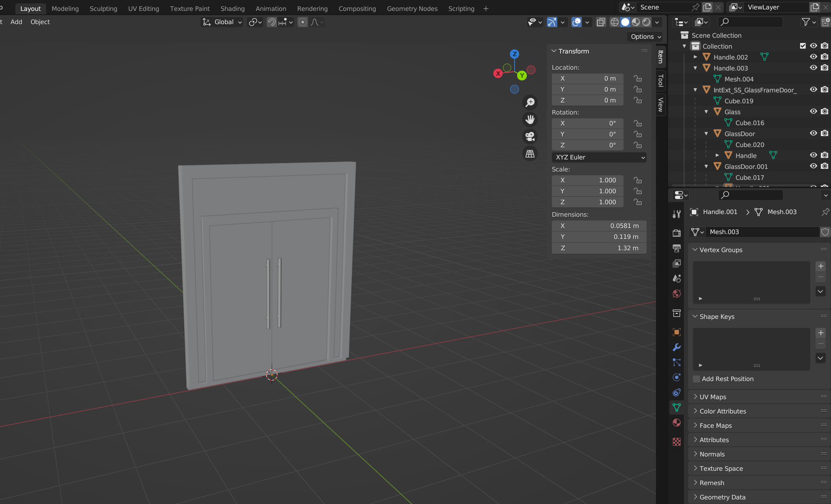Viewport: 831px width, 504px height.
Task: Switch to orthographic grid view icon
Action: click(530, 153)
